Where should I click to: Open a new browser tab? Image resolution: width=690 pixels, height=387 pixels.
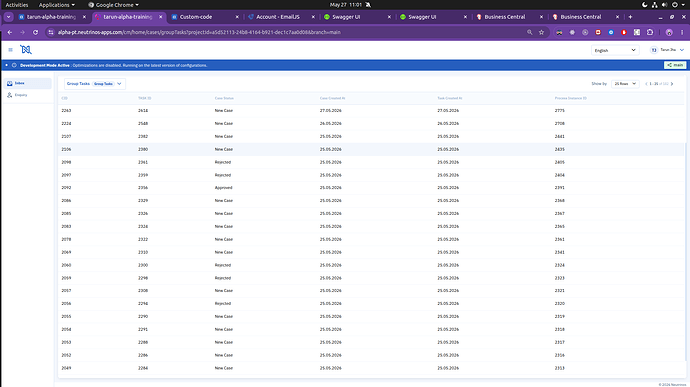click(630, 17)
